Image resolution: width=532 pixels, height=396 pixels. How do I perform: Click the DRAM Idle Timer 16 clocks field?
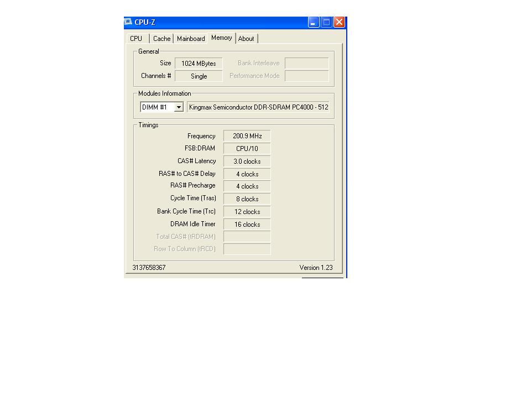pos(247,225)
